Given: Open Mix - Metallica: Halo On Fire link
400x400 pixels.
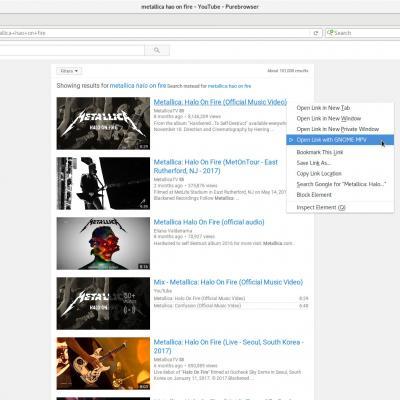Looking at the screenshot, I should point(228,282).
